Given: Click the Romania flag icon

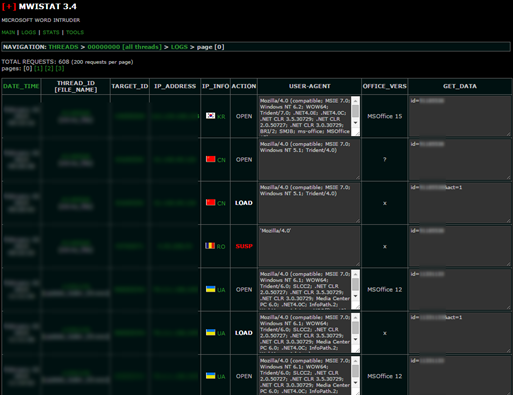Looking at the screenshot, I should [x=210, y=246].
